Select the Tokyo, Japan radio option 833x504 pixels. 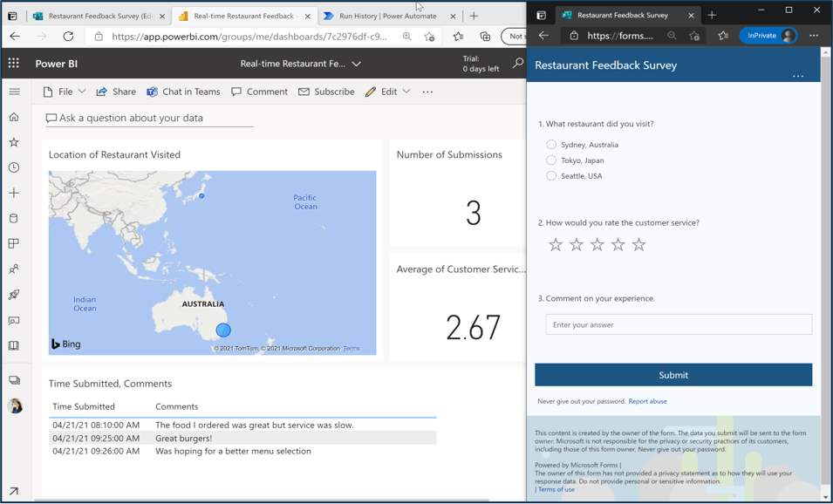pyautogui.click(x=551, y=160)
